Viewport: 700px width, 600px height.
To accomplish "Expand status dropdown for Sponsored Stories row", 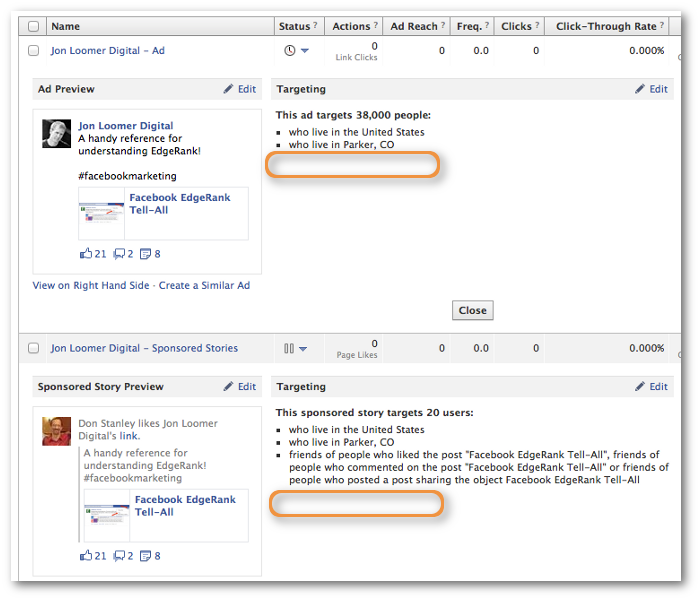I will [303, 348].
